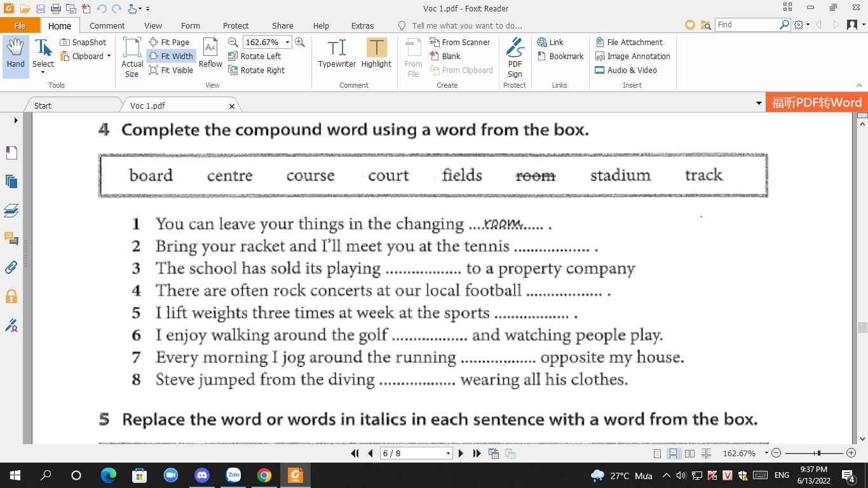Rotate the page left
The image size is (868, 488).
(x=255, y=56)
